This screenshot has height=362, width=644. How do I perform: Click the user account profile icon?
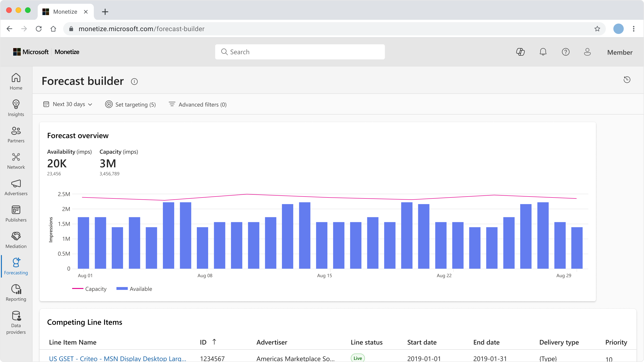tap(587, 52)
